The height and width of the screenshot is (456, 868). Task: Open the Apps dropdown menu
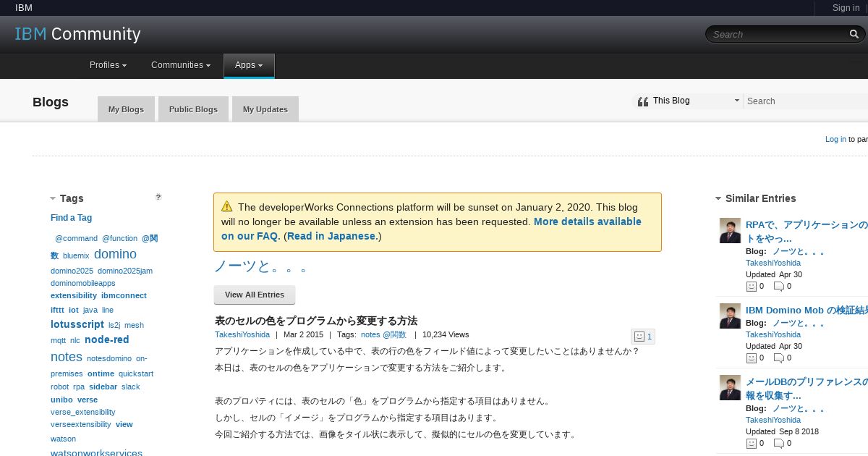coord(249,65)
